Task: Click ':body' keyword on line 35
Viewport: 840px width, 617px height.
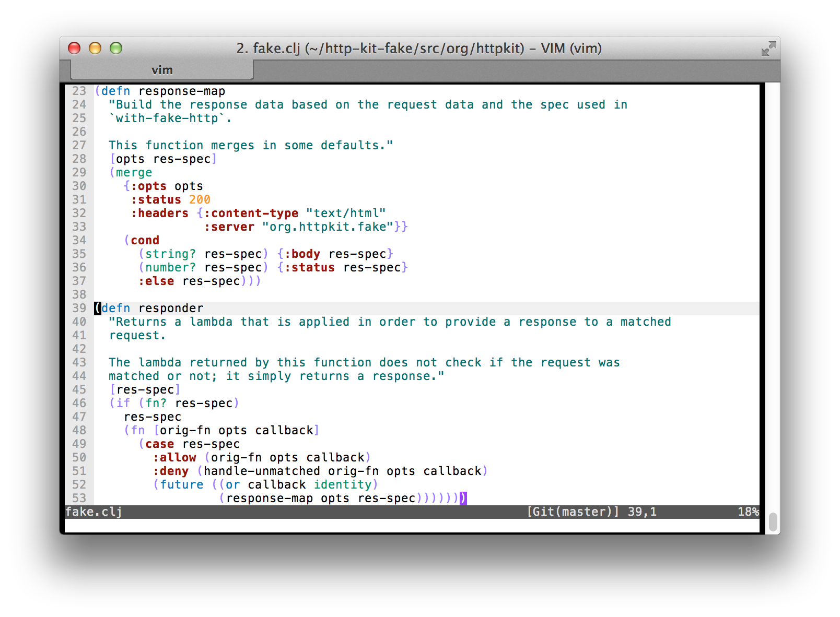Action: (x=302, y=254)
